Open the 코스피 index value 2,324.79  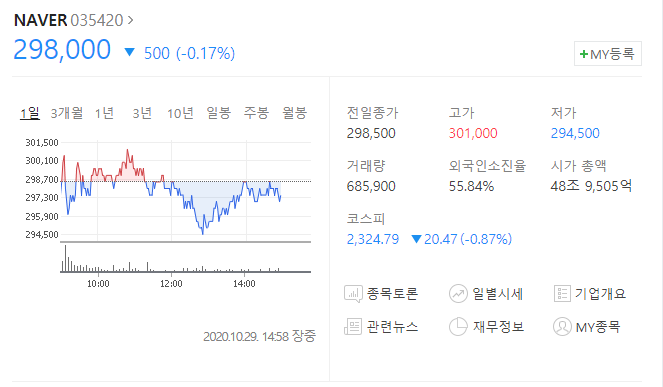[x=373, y=239]
